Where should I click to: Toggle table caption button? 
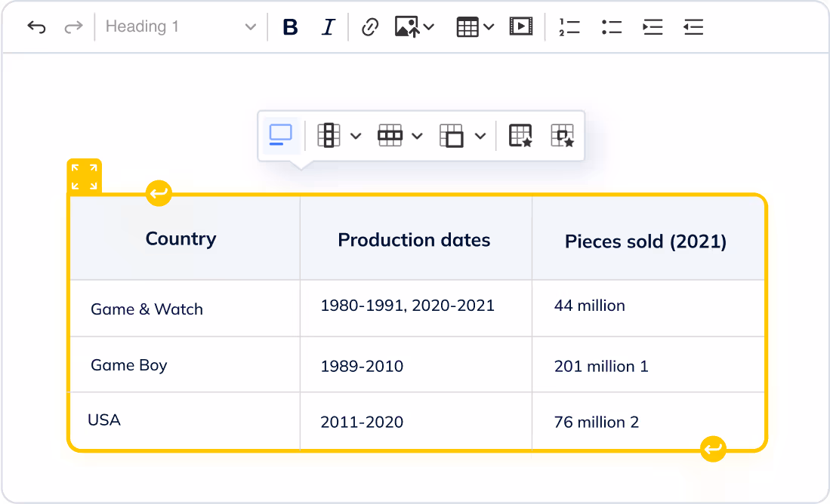(280, 135)
